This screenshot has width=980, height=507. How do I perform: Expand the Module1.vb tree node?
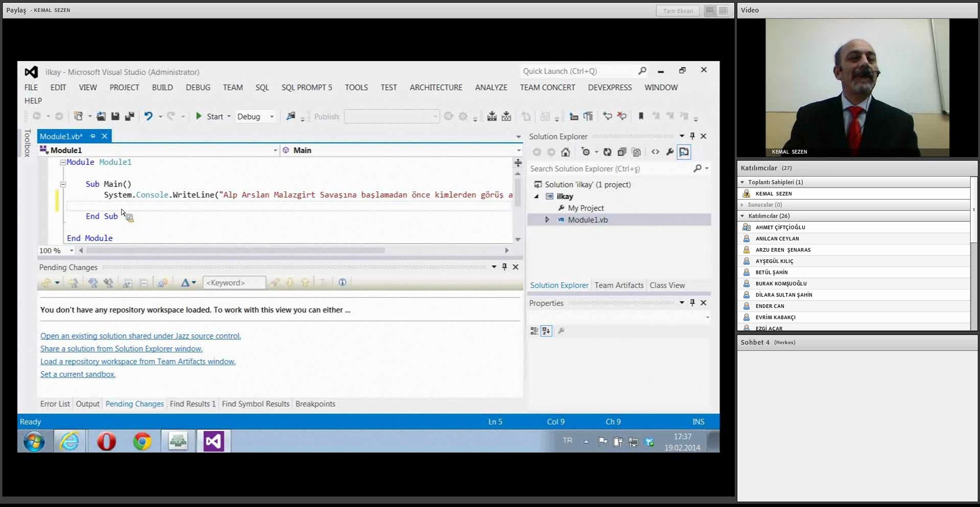[x=547, y=220]
